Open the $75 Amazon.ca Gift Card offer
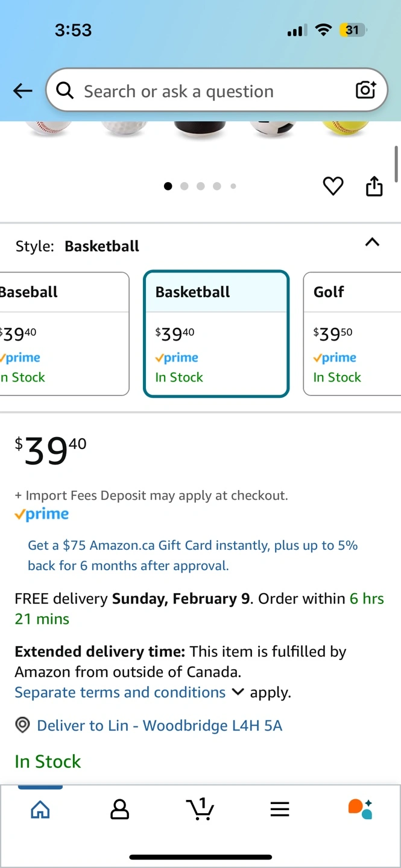The width and height of the screenshot is (401, 868). pyautogui.click(x=192, y=555)
